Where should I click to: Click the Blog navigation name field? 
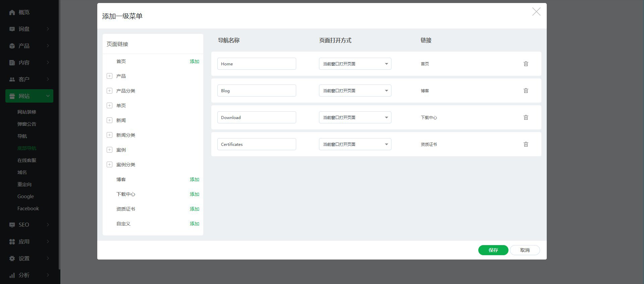point(257,91)
